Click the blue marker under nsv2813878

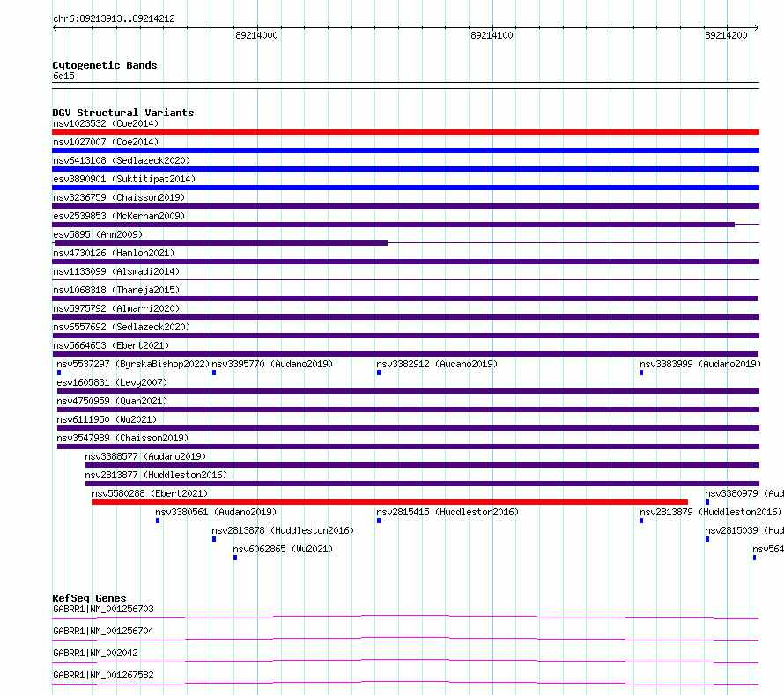pos(214,539)
